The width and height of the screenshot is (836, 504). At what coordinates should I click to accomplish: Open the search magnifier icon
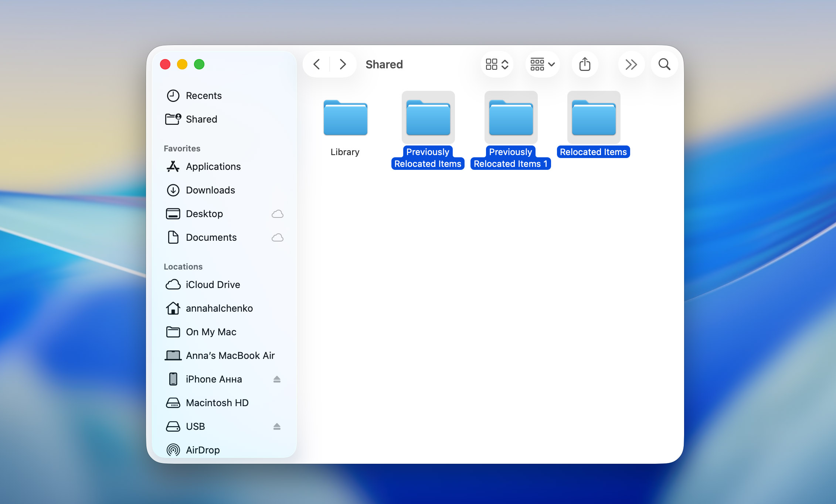664,64
